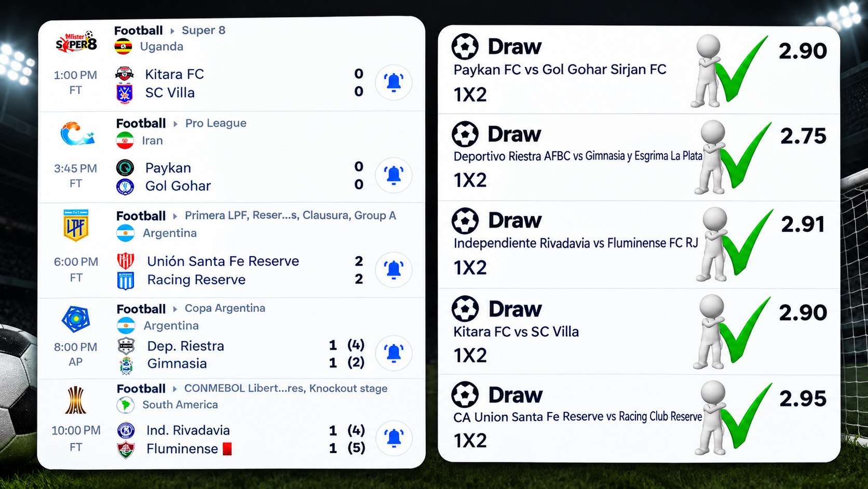Click the Uganda flag icon

click(123, 47)
